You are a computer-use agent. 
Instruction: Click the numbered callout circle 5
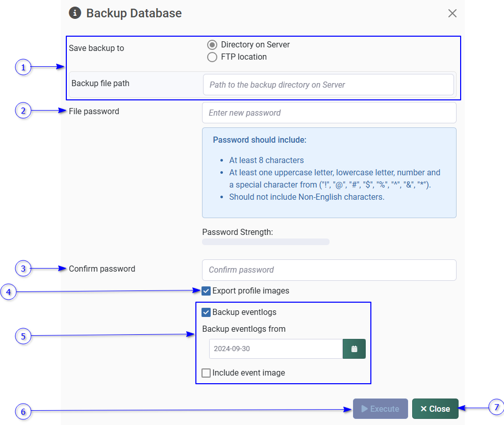(23, 336)
